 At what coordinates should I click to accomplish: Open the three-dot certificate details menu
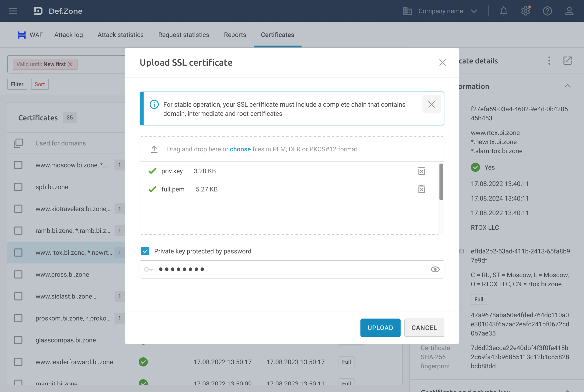[x=549, y=61]
